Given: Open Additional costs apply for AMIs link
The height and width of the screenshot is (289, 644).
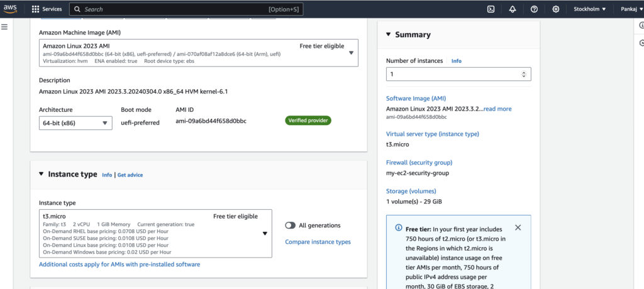Looking at the screenshot, I should click(x=119, y=264).
